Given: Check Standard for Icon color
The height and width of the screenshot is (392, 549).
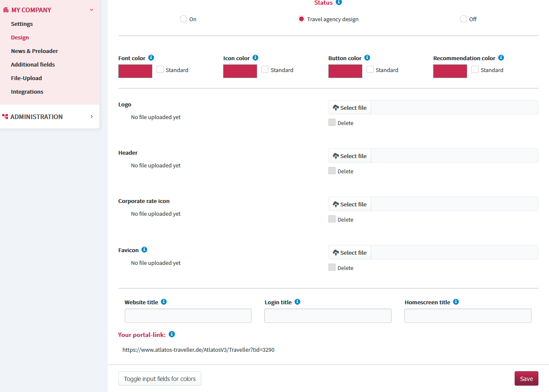Looking at the screenshot, I should click(x=265, y=69).
